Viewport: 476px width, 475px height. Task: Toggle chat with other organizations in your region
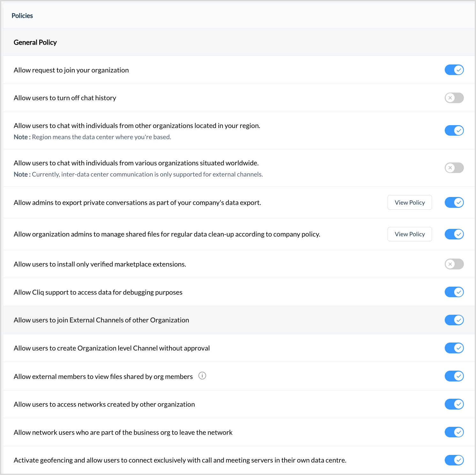pyautogui.click(x=454, y=131)
